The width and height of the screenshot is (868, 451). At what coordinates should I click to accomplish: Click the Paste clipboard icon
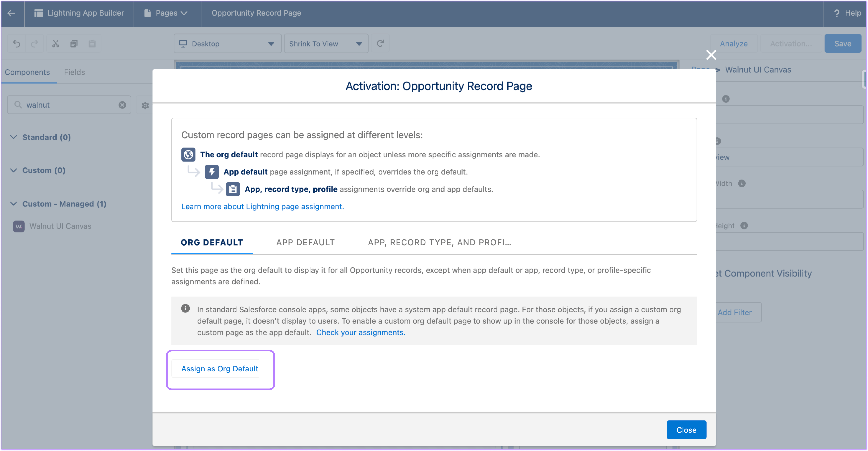click(x=92, y=44)
